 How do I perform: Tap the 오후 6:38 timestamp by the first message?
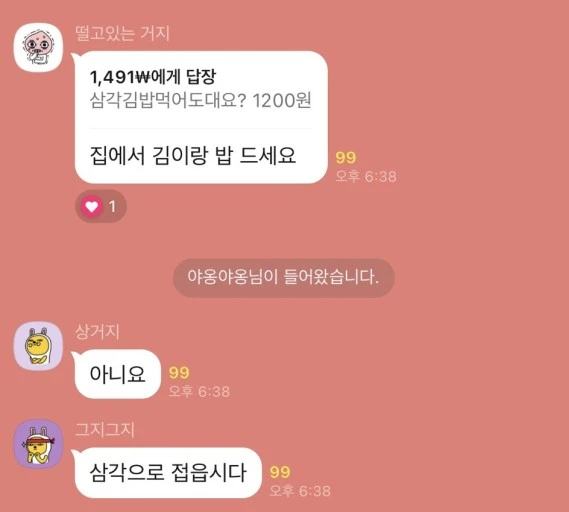[x=366, y=176]
